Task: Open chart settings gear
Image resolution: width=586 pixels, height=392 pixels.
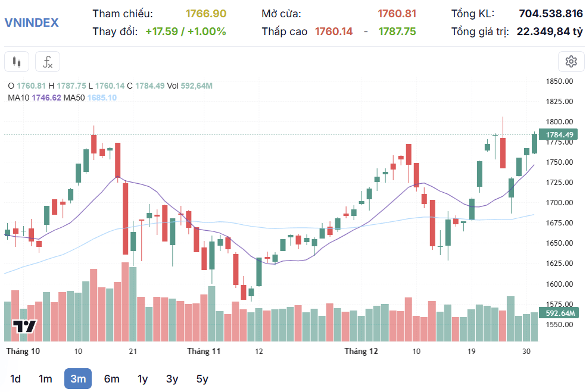Action: point(571,62)
